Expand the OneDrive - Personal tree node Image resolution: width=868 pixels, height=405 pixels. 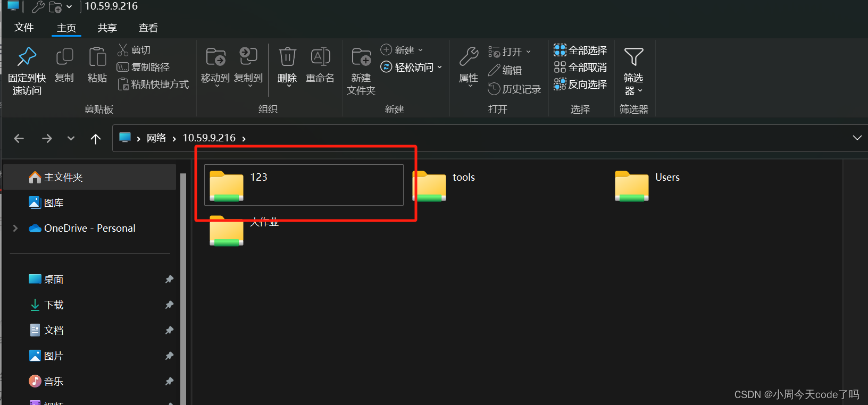click(x=15, y=228)
